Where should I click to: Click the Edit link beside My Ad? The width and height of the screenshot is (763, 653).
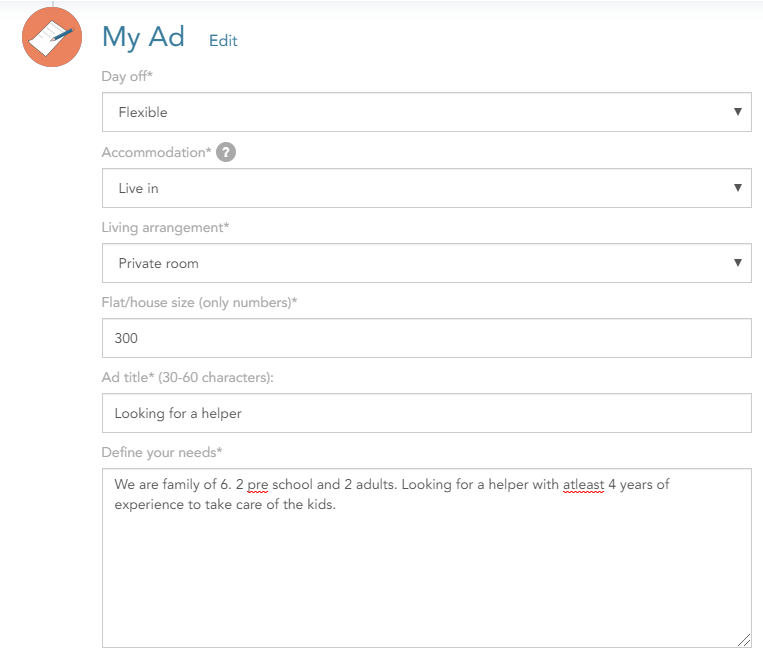click(223, 40)
